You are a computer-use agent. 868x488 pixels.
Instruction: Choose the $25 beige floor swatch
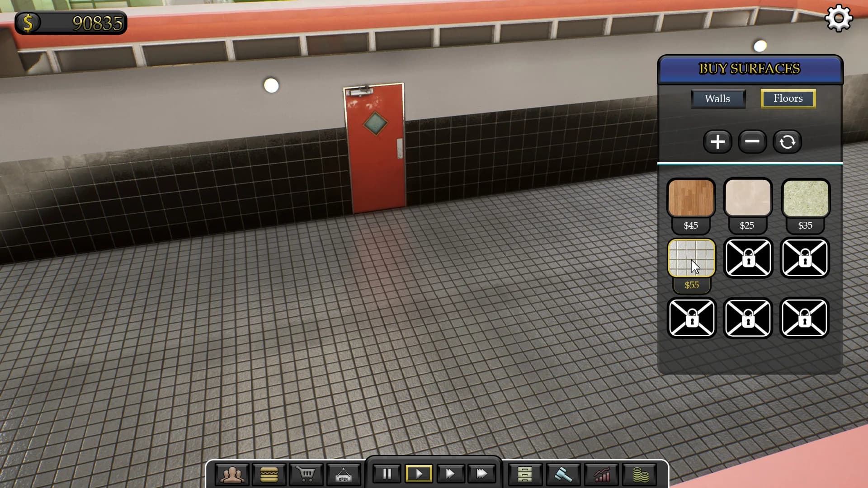748,198
